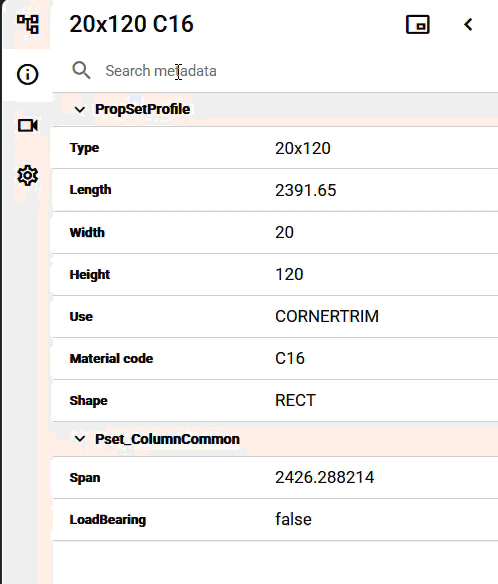Select the Length value 2391.65
This screenshot has height=584, width=498.
coord(305,190)
